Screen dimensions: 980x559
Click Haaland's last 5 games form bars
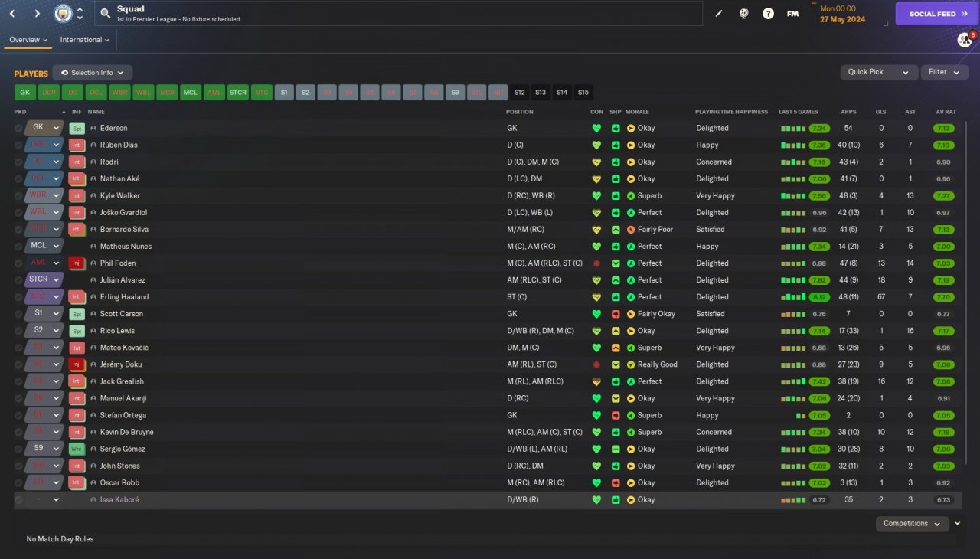[x=794, y=297]
